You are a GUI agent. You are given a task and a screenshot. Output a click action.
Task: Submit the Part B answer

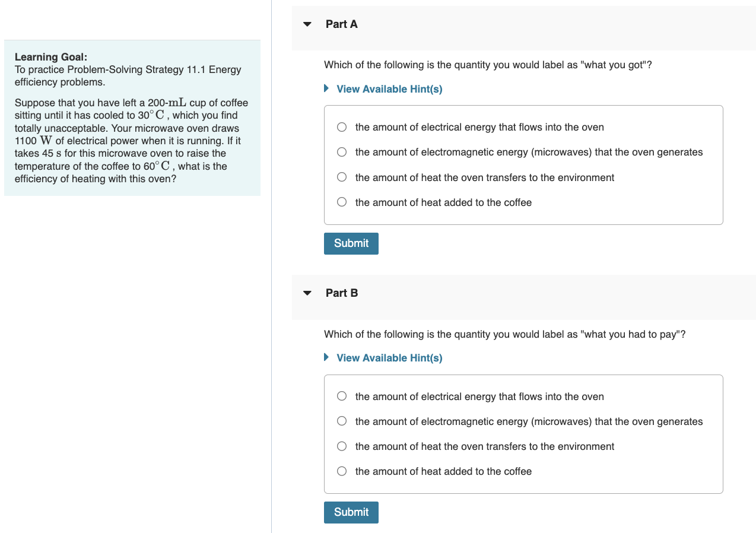click(x=351, y=512)
